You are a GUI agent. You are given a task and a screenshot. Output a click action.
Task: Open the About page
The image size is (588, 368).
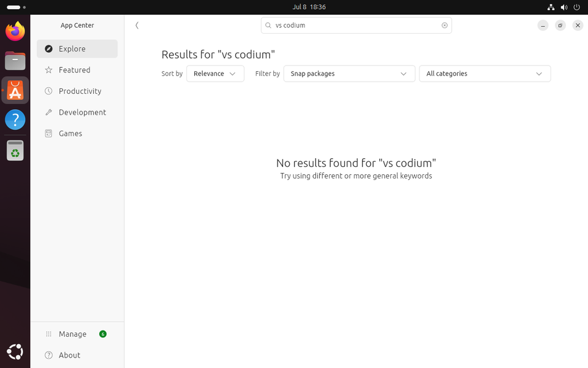coord(77,355)
